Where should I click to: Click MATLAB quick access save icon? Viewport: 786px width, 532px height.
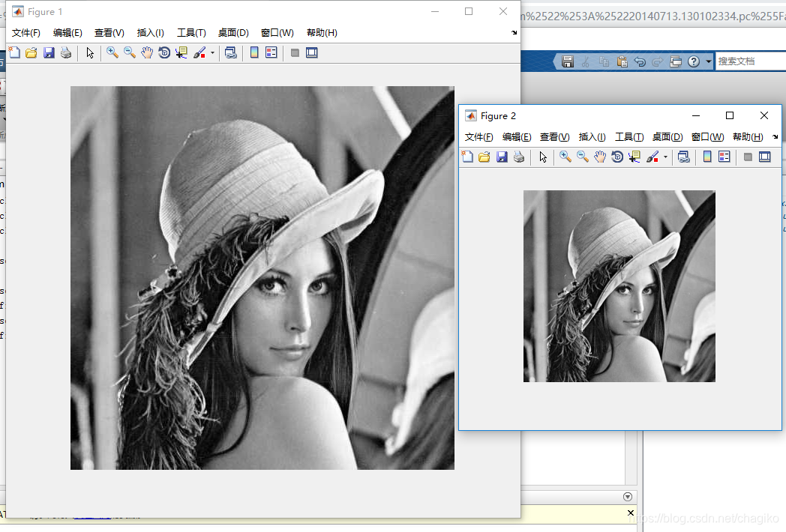coord(568,61)
